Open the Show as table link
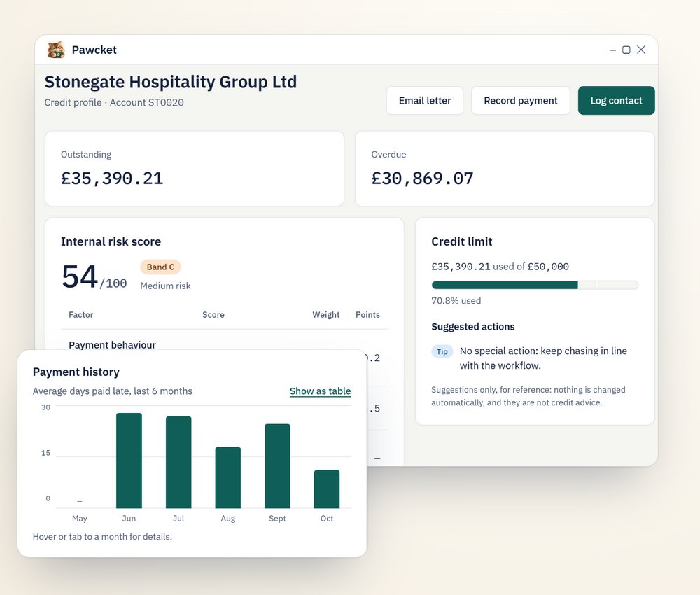This screenshot has width=700, height=595. click(320, 391)
